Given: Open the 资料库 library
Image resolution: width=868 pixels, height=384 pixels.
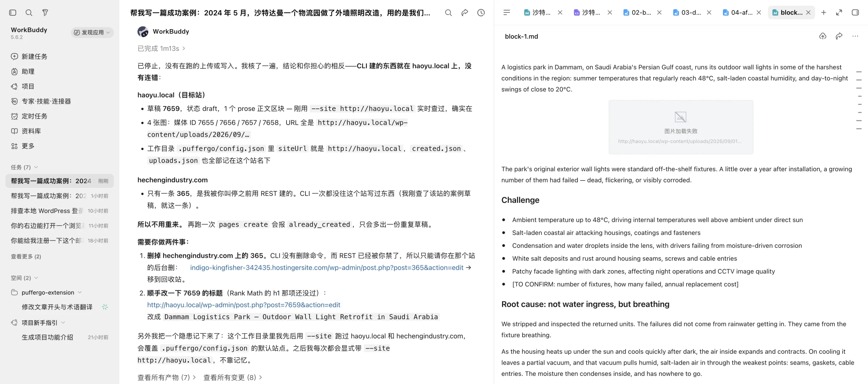Looking at the screenshot, I should (x=59, y=131).
